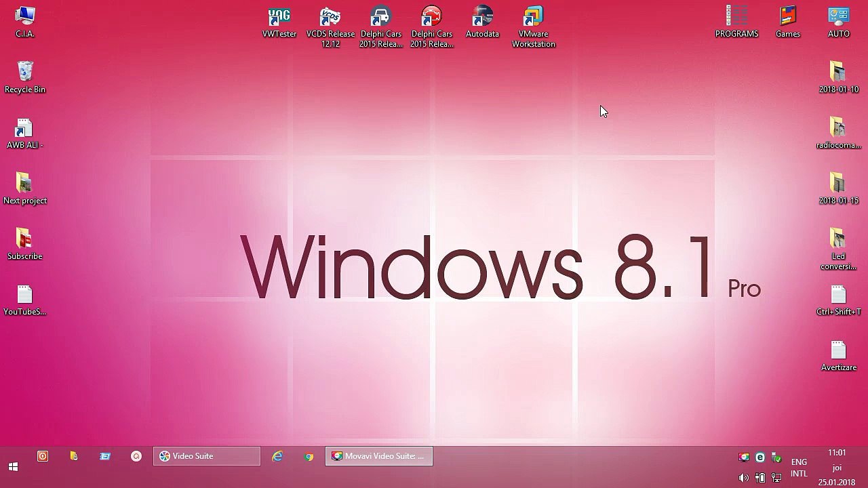Screen dimensions: 868x488
Task: Select the radiocoma... folder
Action: click(x=839, y=133)
